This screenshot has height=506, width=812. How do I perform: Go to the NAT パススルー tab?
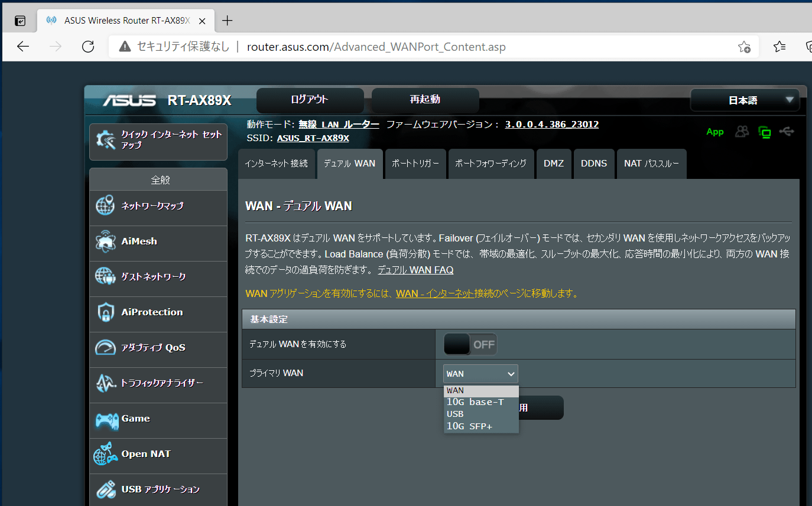(651, 164)
